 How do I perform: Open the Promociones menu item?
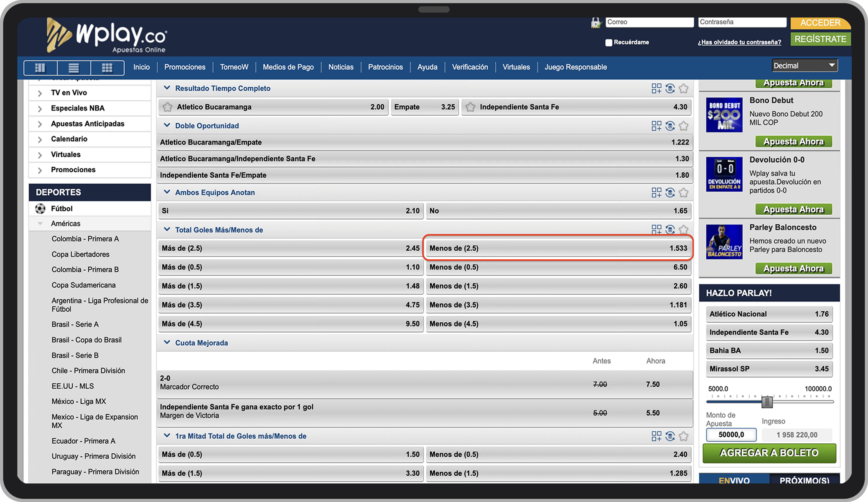click(x=185, y=67)
